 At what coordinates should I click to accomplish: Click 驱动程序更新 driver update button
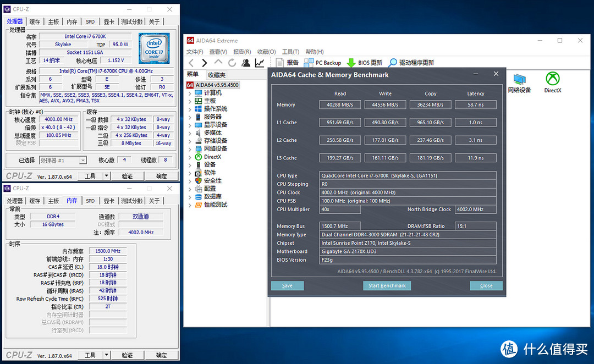411,63
